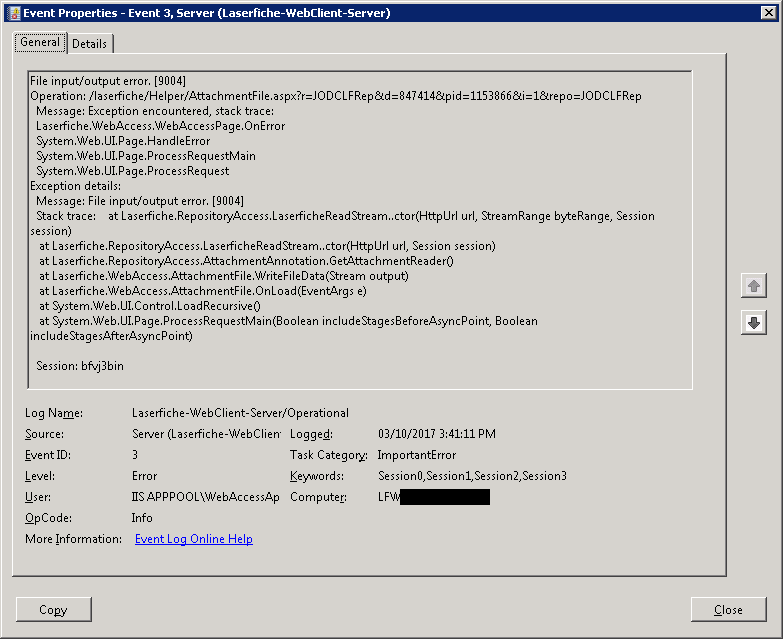The image size is (783, 639).
Task: Click the Source value Server (Laserfiche-WebClien
Action: pos(206,434)
